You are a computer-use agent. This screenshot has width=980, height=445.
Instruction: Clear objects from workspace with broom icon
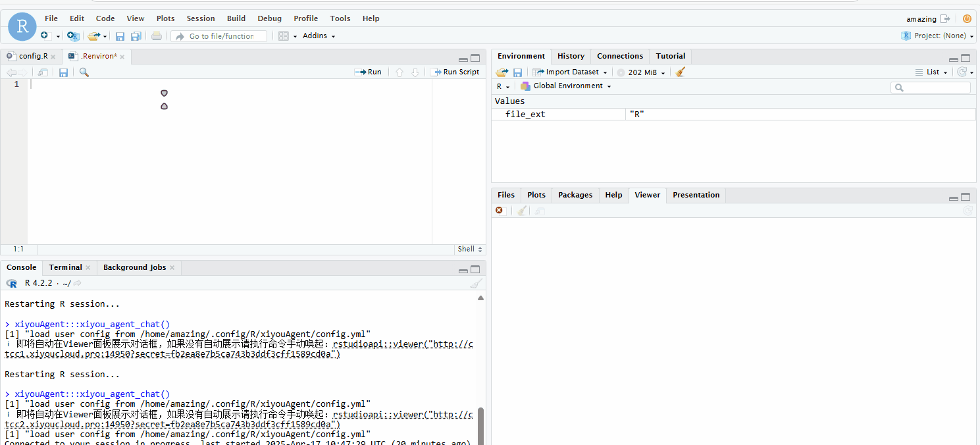tap(680, 72)
